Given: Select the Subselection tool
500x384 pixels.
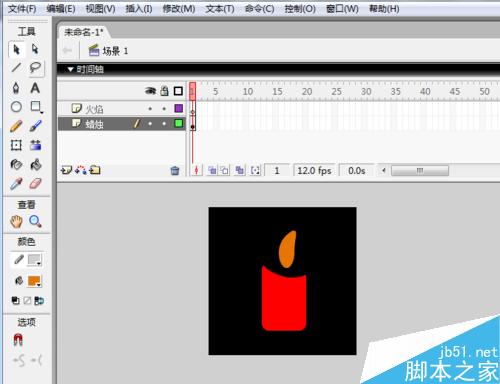Looking at the screenshot, I should tap(35, 49).
